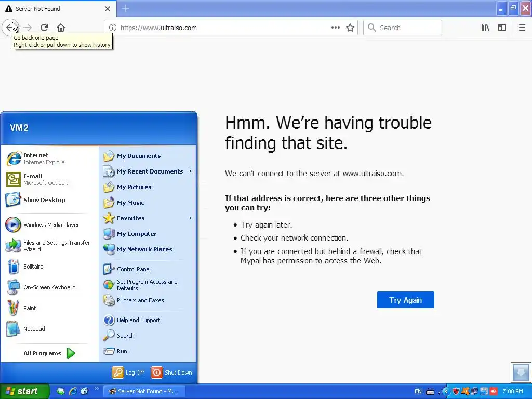Viewport: 532px width, 399px height.
Task: Open site information icon in address bar
Action: coord(113,28)
